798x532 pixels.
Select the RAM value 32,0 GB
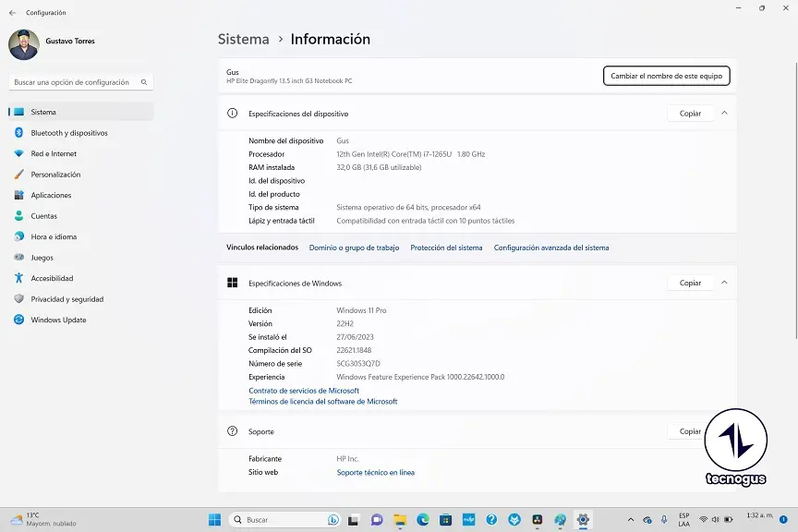pos(348,167)
